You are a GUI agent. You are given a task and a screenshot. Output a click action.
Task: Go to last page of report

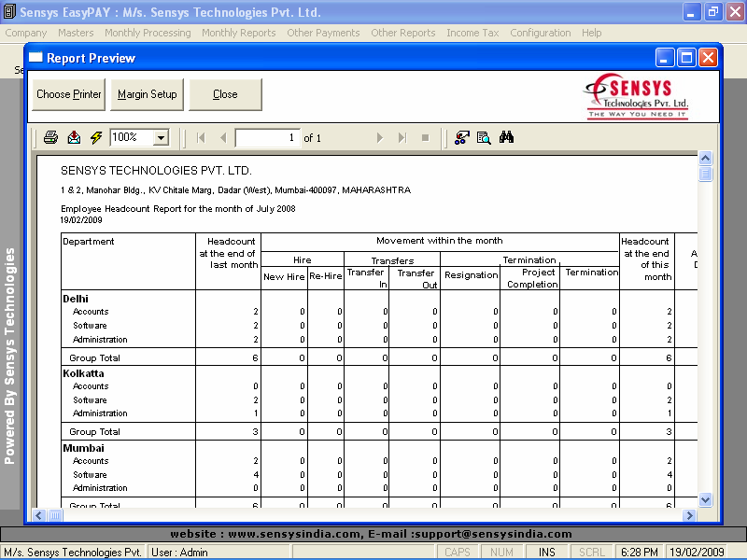tap(402, 138)
